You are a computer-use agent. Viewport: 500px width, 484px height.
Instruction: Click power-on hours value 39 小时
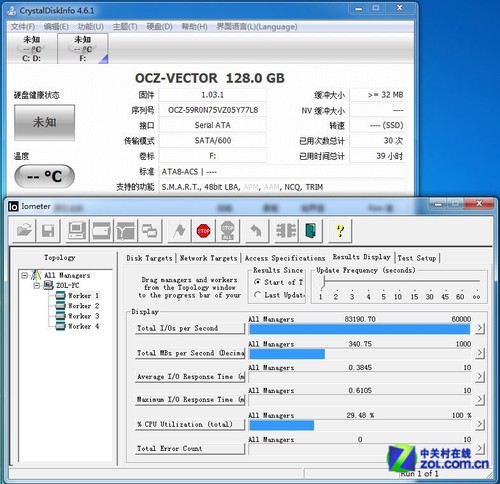point(377,156)
